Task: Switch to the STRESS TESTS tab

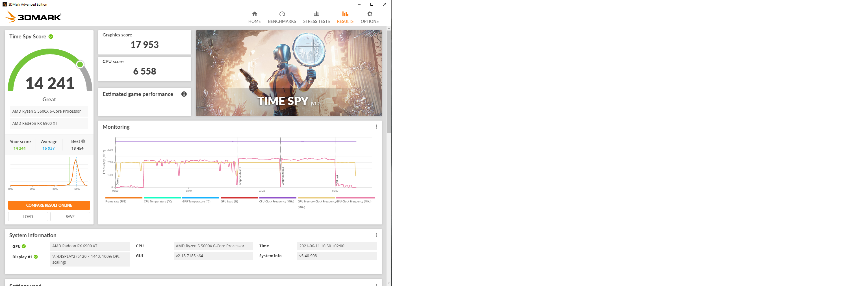Action: pos(316,17)
